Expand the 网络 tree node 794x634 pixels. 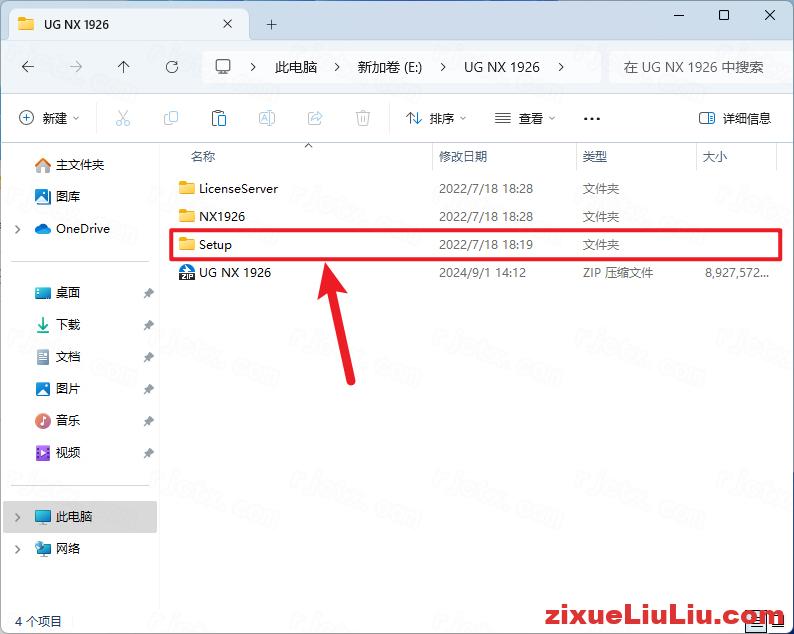point(18,549)
